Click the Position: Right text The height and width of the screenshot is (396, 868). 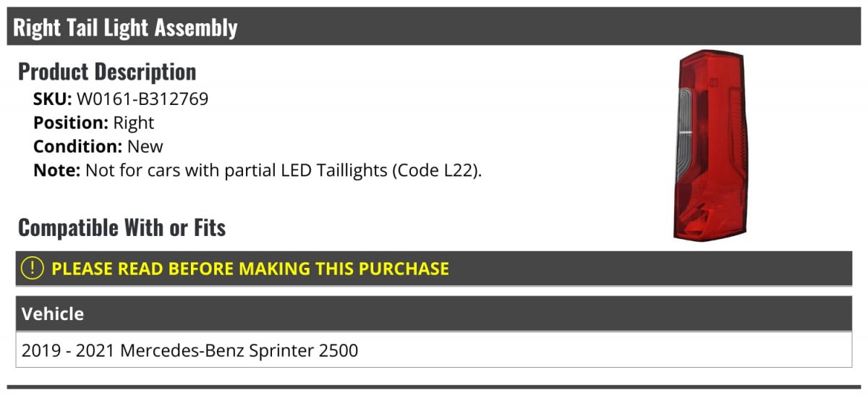pyautogui.click(x=93, y=122)
